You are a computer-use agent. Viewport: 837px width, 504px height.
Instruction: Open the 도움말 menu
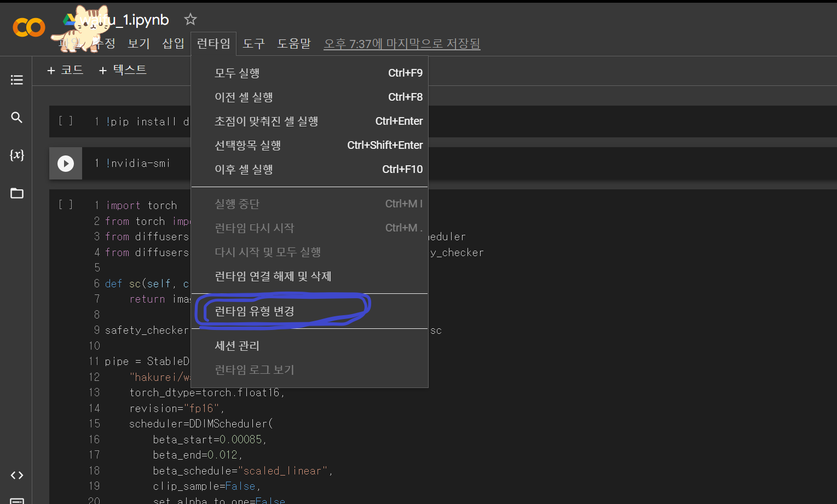coord(294,44)
